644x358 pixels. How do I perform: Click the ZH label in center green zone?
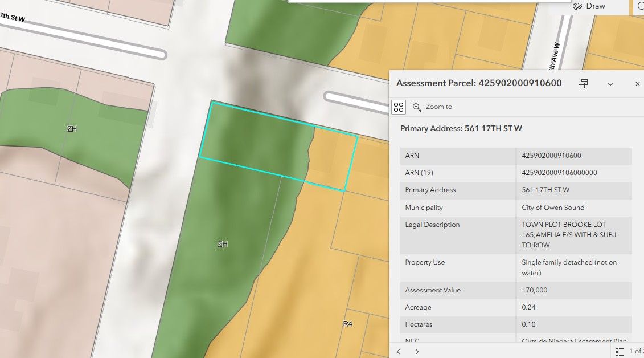coord(223,244)
